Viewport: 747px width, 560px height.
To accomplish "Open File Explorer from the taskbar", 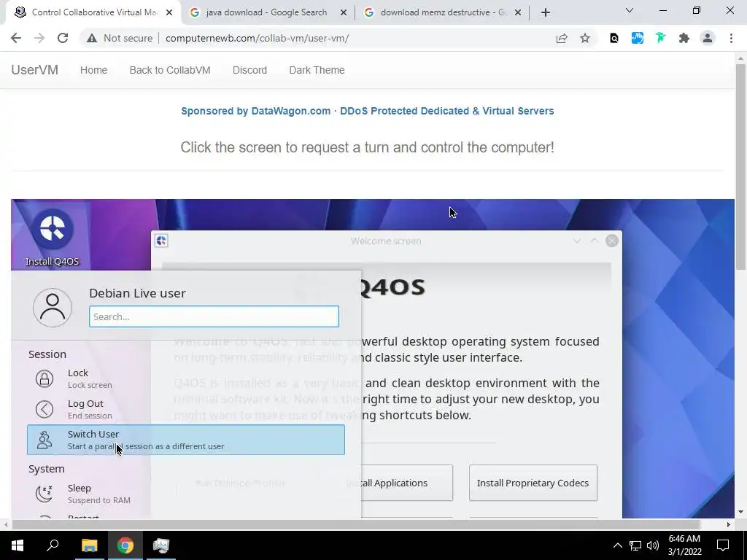I will click(x=89, y=545).
